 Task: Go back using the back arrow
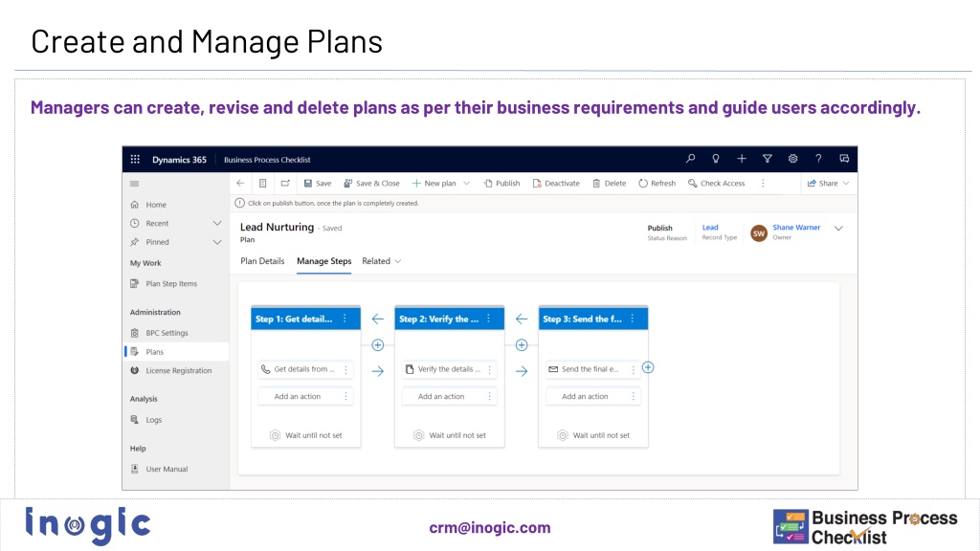[x=240, y=183]
